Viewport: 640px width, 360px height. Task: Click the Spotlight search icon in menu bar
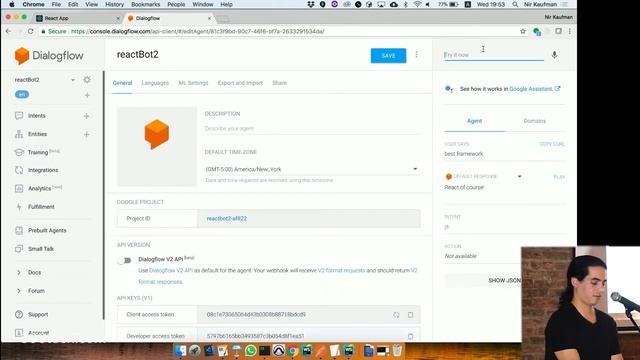[x=515, y=4]
